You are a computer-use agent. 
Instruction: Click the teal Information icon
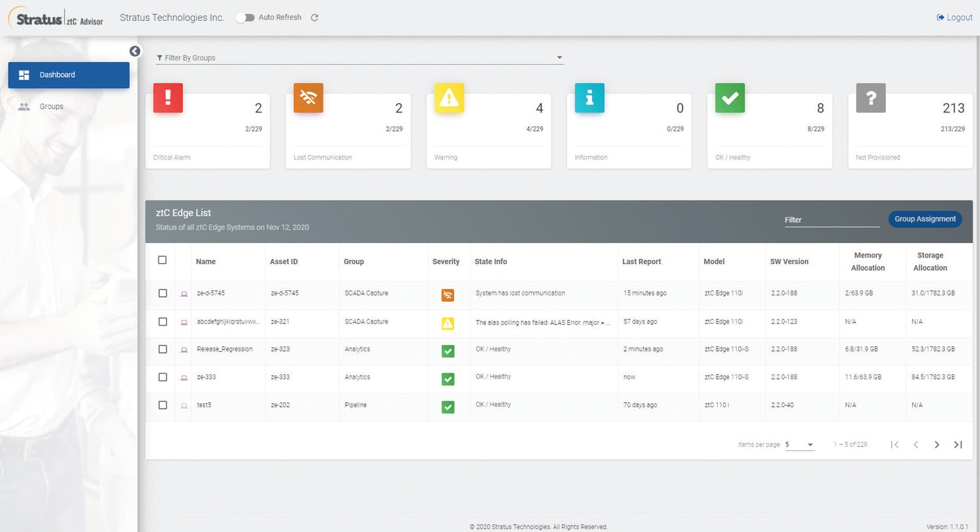pos(589,98)
